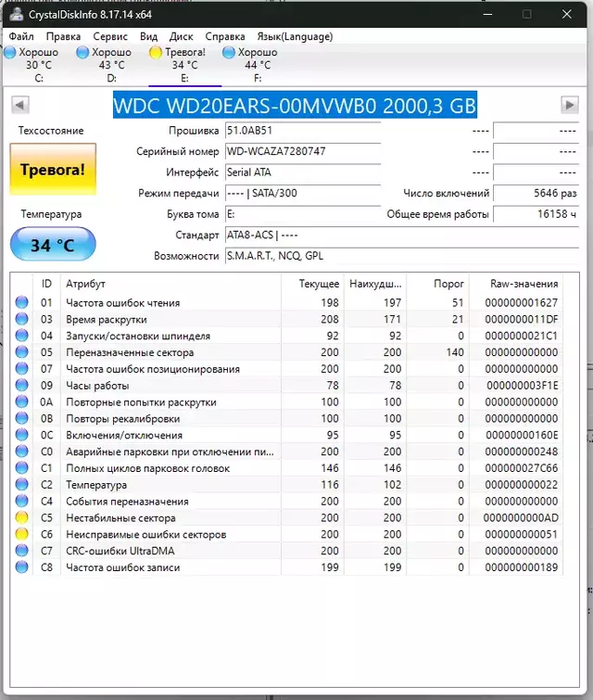Viewport: 593px width, 700px height.
Task: Open the Язык(Language) menu
Action: pos(295,36)
